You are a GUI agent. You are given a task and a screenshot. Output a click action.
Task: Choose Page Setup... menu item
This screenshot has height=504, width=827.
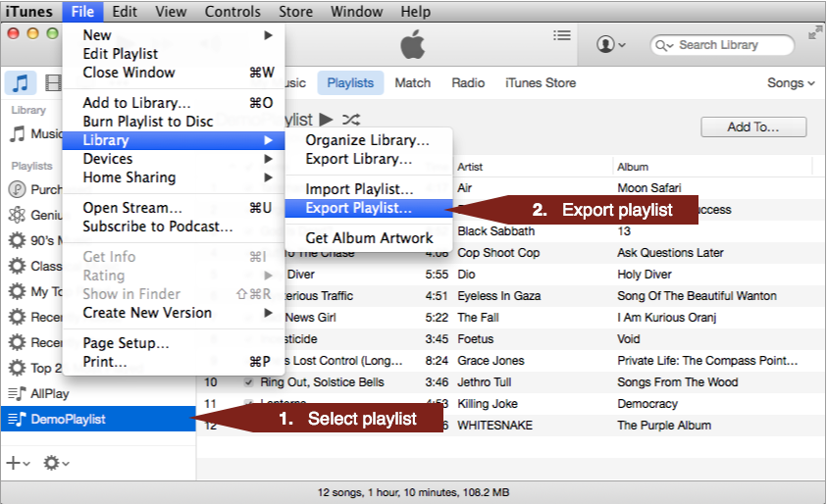(x=174, y=343)
